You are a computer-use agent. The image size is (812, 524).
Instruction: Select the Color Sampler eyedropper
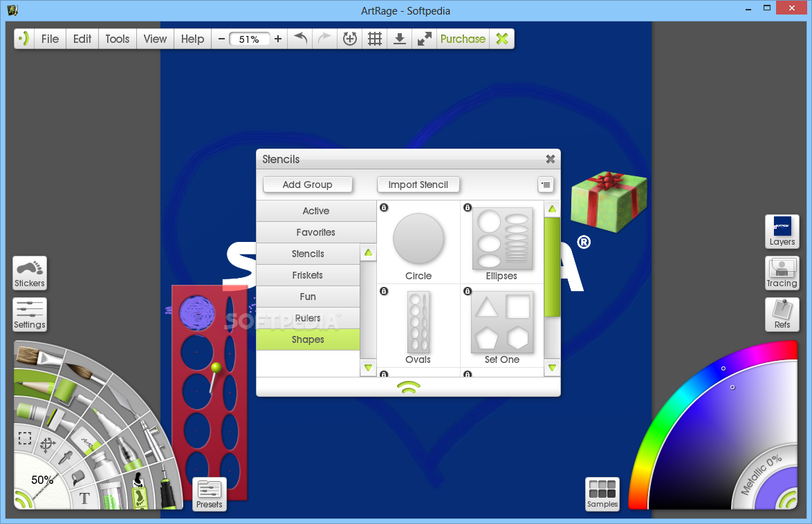click(66, 457)
